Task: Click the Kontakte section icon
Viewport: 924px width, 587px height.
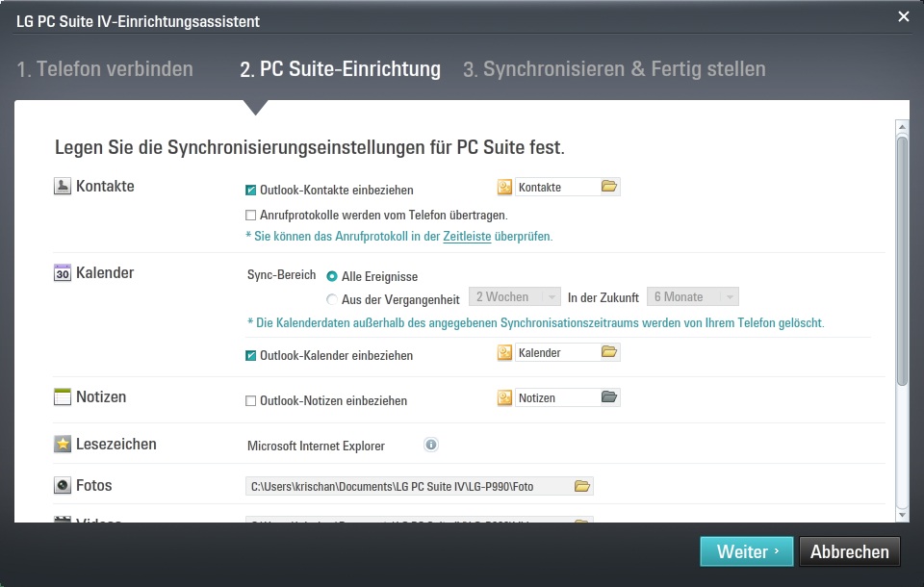Action: (x=63, y=187)
